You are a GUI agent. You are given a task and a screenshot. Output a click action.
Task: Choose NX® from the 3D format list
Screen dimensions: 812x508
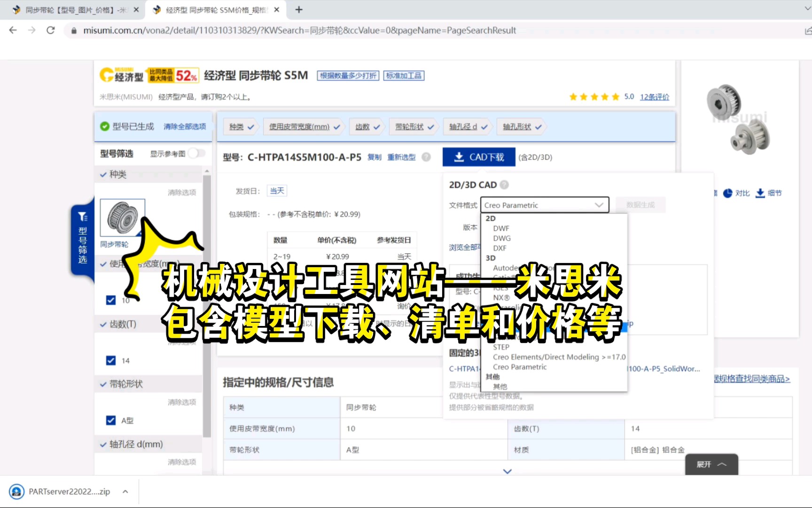tap(501, 298)
